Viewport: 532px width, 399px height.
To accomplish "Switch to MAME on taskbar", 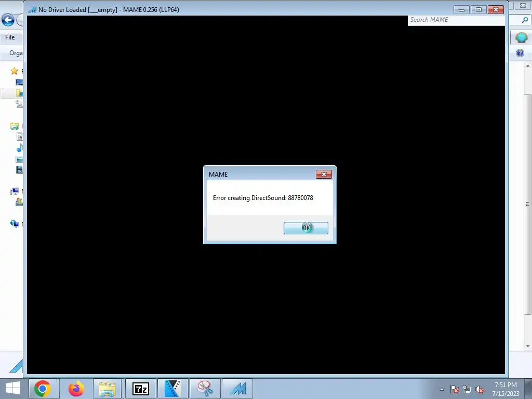I will tap(237, 389).
